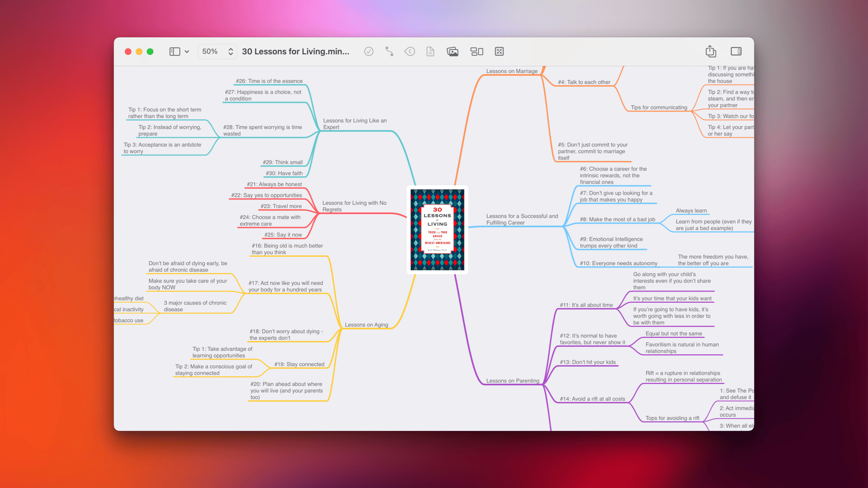Select node Tops for avoiding a rift

point(672,418)
